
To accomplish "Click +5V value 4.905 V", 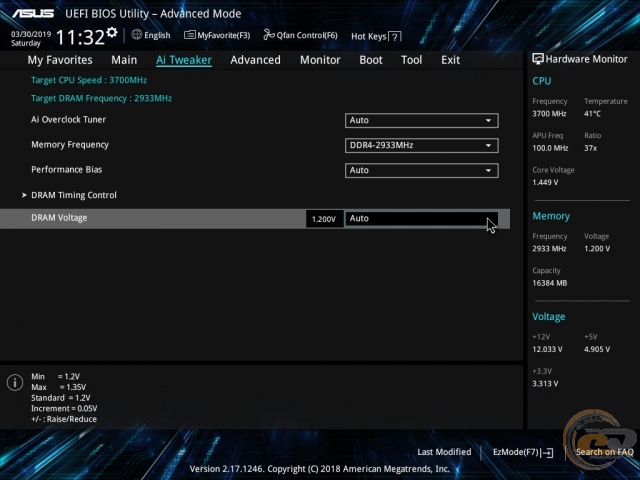I will [597, 349].
